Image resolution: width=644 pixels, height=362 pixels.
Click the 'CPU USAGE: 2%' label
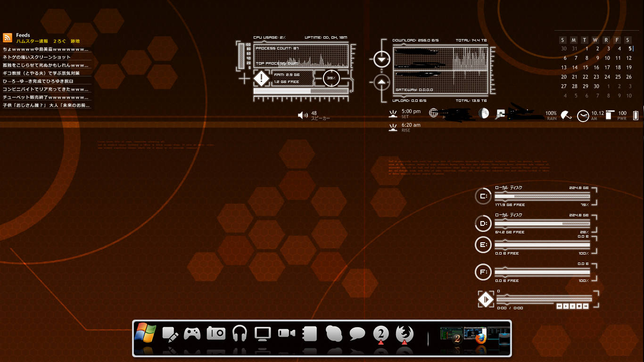pos(270,38)
